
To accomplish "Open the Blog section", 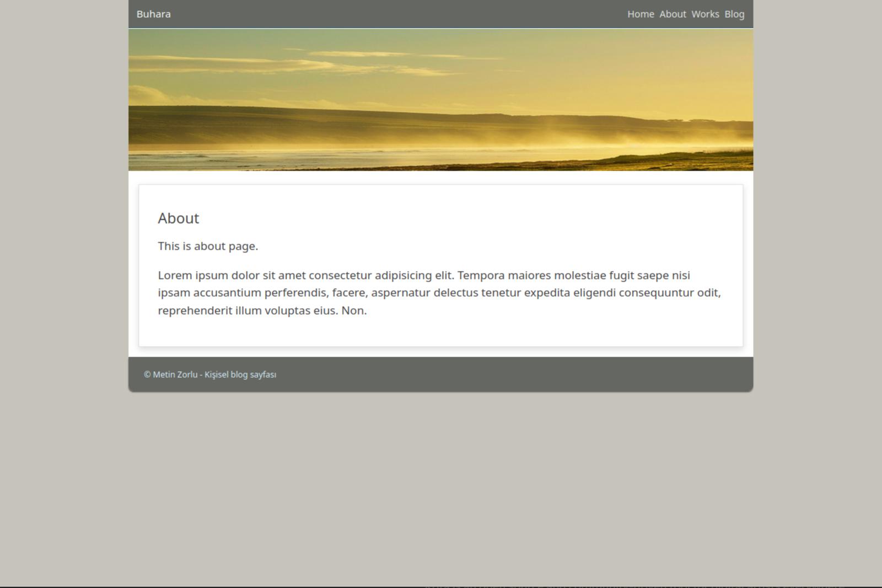I will pyautogui.click(x=734, y=14).
